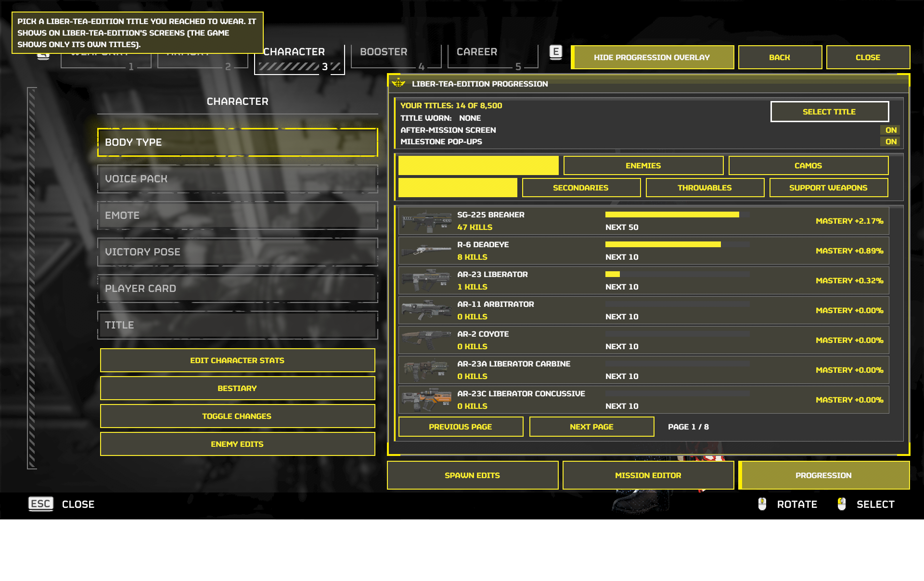Click the SG-225 Breaker kill progress bar
Viewport: 924px width, 581px height.
[x=677, y=215]
